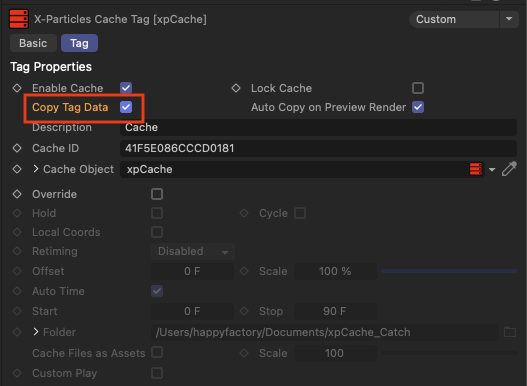Toggle the Enable Cache checkbox

click(126, 88)
